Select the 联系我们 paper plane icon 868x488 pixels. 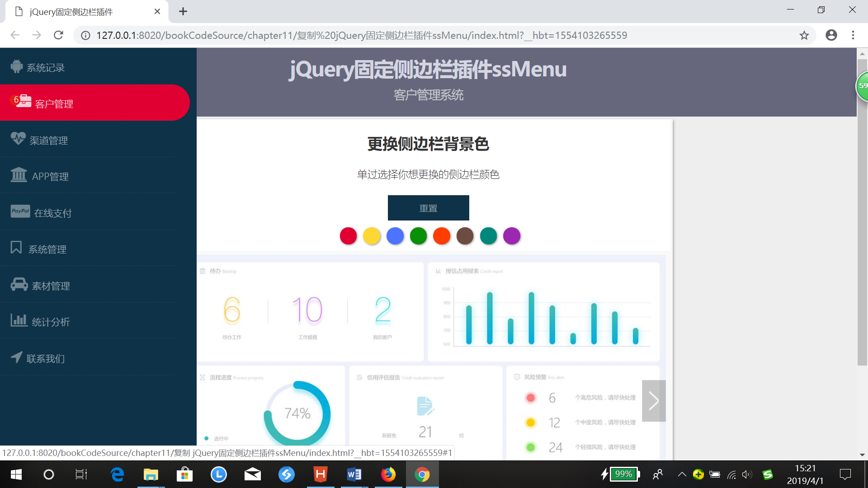17,357
